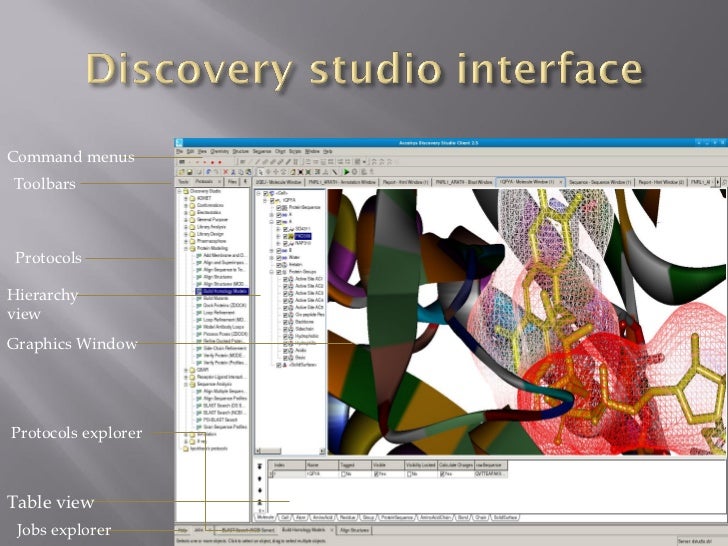Click the Dock Proteins (ZDOCK) icon
This screenshot has height=546, width=728.
pyautogui.click(x=198, y=306)
